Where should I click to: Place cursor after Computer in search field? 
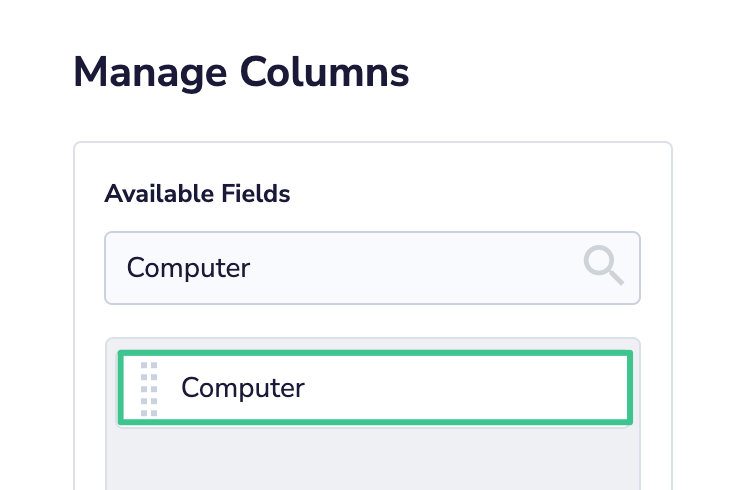click(252, 268)
